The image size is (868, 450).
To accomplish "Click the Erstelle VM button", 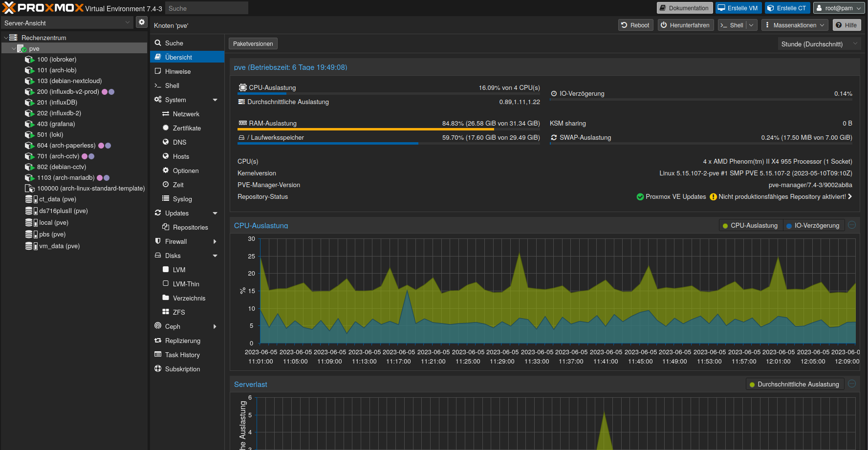I will (738, 8).
